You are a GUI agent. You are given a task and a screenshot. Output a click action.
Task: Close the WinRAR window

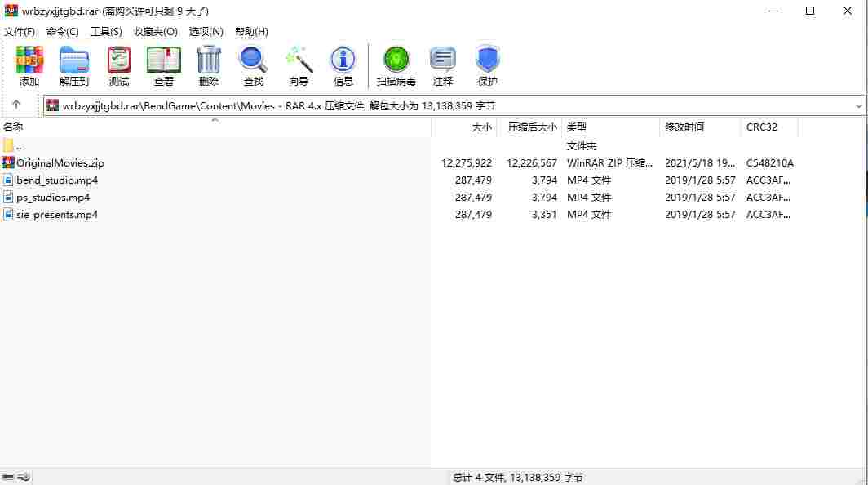[848, 11]
